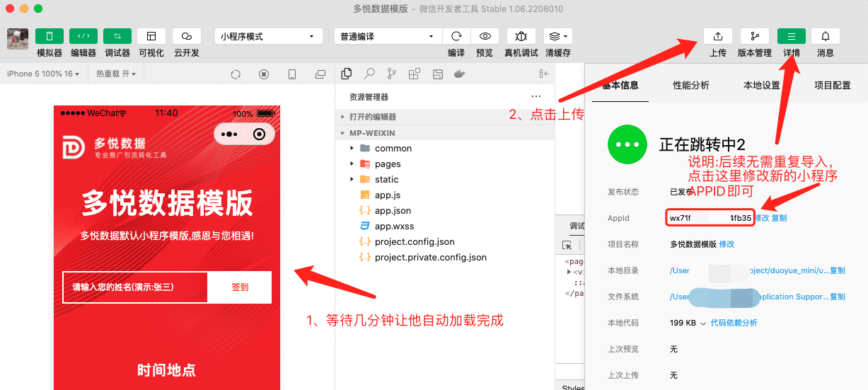Toggle the 模拟器 simulator panel button

tap(50, 36)
